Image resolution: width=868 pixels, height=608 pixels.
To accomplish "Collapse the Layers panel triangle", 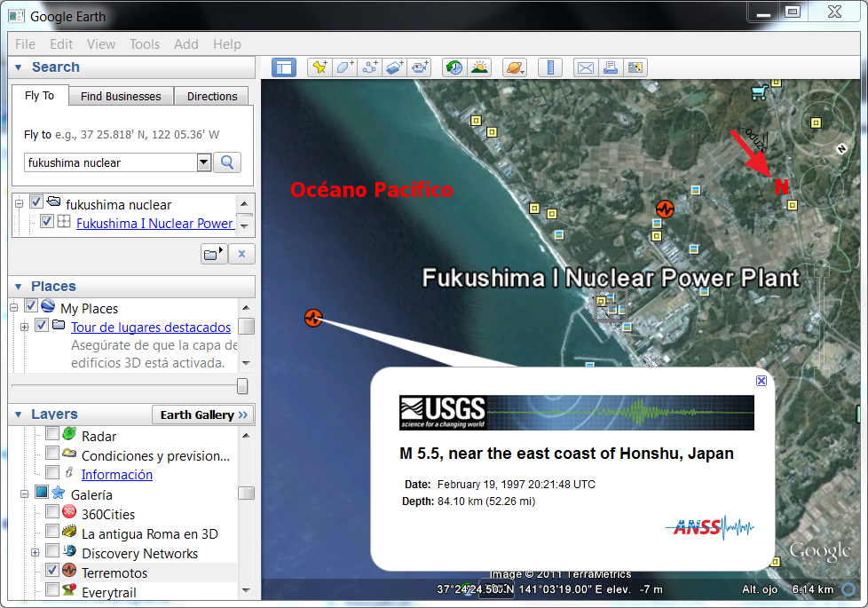I will (x=19, y=415).
